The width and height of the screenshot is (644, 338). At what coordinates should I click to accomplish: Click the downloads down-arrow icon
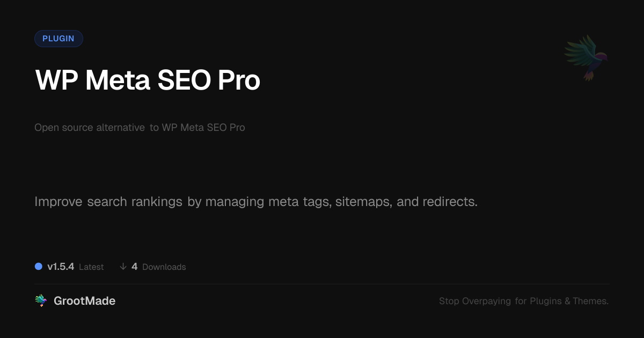[x=123, y=267]
